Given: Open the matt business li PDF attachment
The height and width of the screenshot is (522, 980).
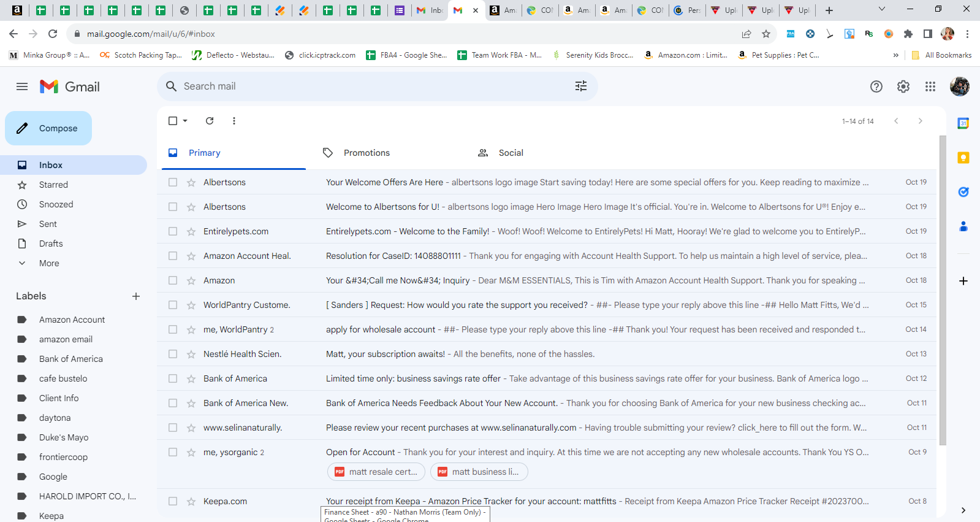Looking at the screenshot, I should (x=479, y=472).
